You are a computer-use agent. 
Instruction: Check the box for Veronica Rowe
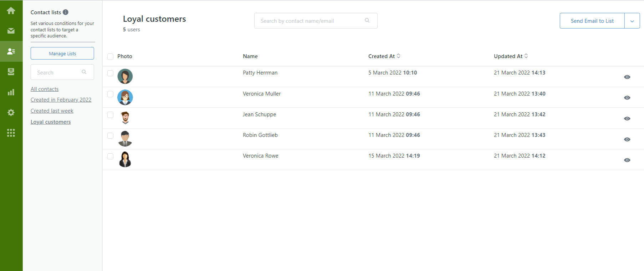pyautogui.click(x=111, y=156)
